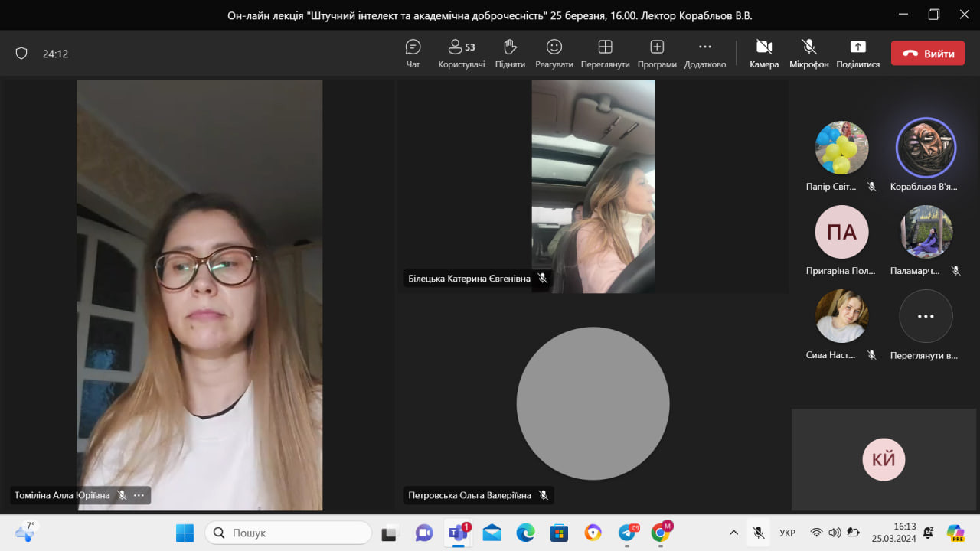Open the Програми apps panel
Screen dimensions: 980x551
coord(657,54)
